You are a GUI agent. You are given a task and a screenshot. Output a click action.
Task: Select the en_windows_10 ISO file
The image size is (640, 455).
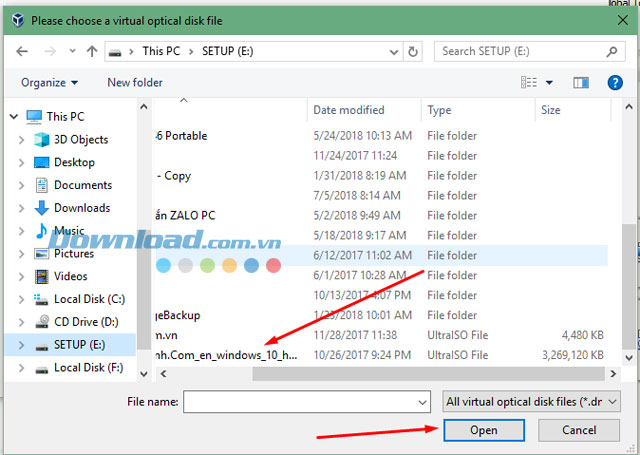227,356
